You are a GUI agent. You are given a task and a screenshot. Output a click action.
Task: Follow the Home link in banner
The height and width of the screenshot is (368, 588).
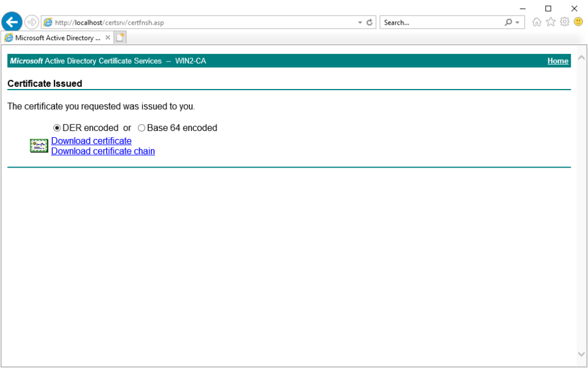click(558, 61)
